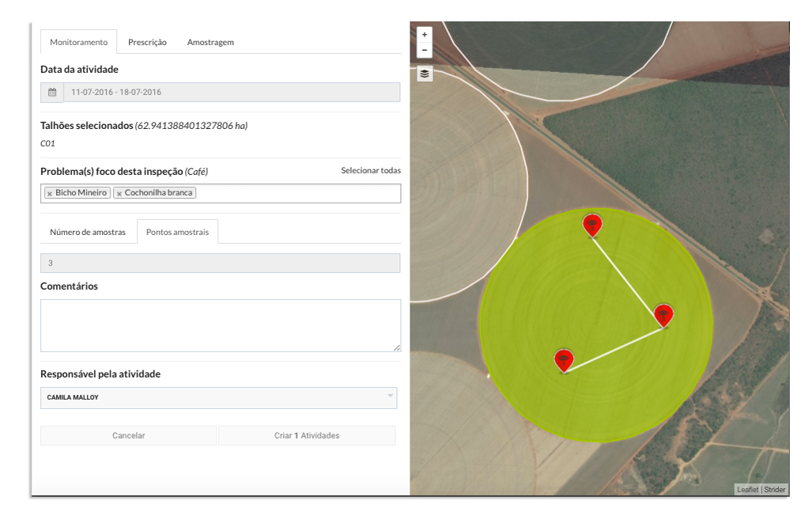Open the Responsável pela atividade dropdown
Viewport: 812px width, 508px height.
click(x=218, y=397)
